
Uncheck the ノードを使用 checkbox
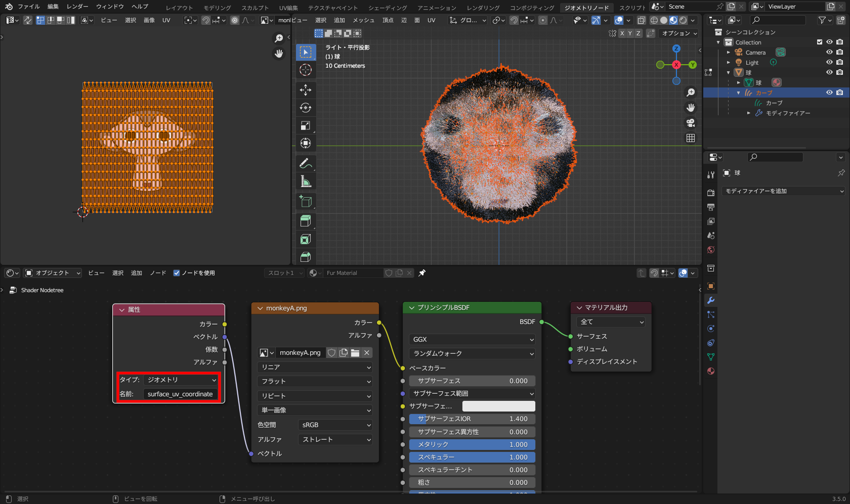coord(177,272)
